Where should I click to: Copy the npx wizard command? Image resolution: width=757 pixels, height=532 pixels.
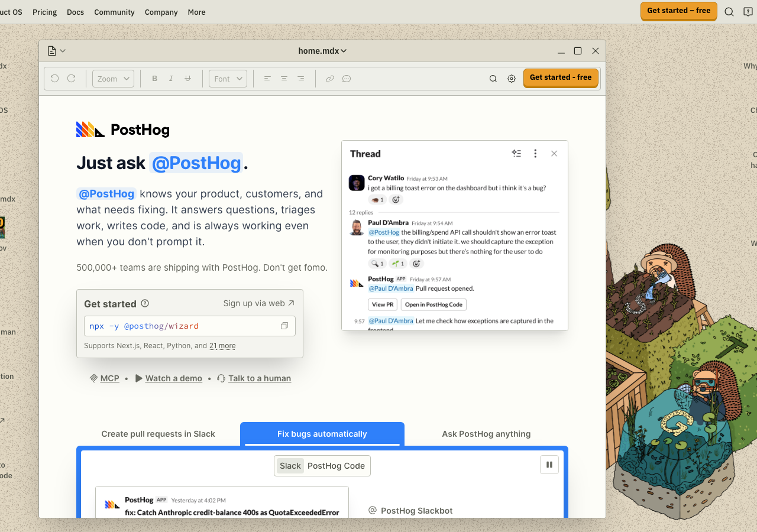284,326
